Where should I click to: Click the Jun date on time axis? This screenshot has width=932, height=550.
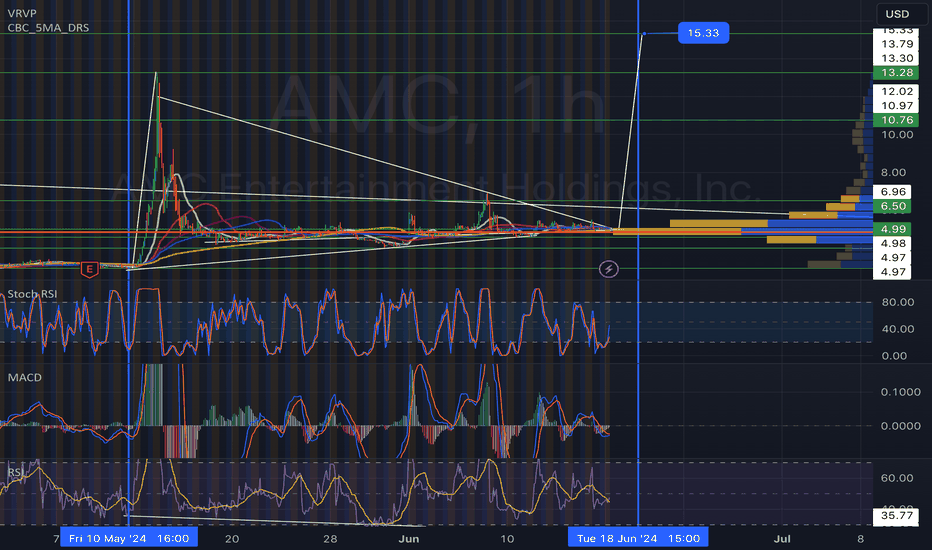click(408, 539)
